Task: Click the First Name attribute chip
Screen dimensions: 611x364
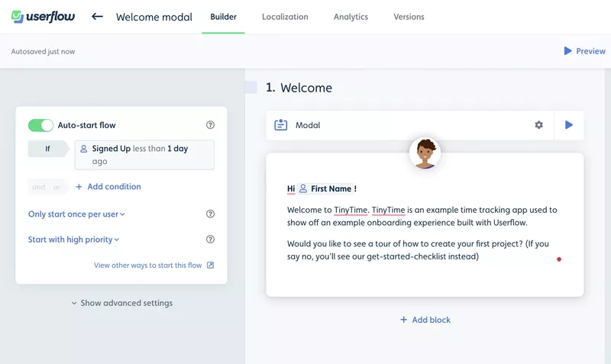Action: tap(325, 188)
